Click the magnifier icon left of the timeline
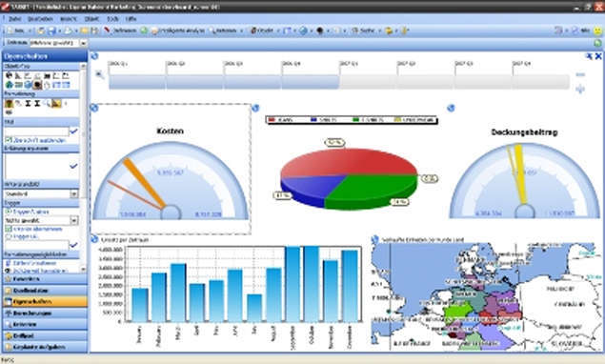The image size is (605, 364). click(99, 74)
